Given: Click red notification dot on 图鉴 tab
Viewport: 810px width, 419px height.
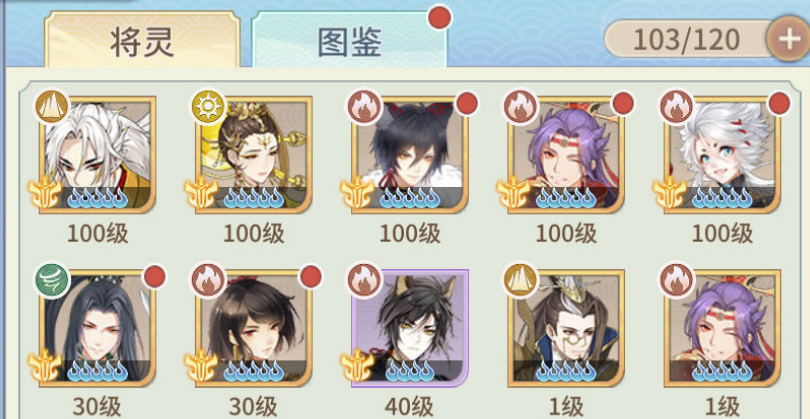Looking at the screenshot, I should (x=440, y=18).
